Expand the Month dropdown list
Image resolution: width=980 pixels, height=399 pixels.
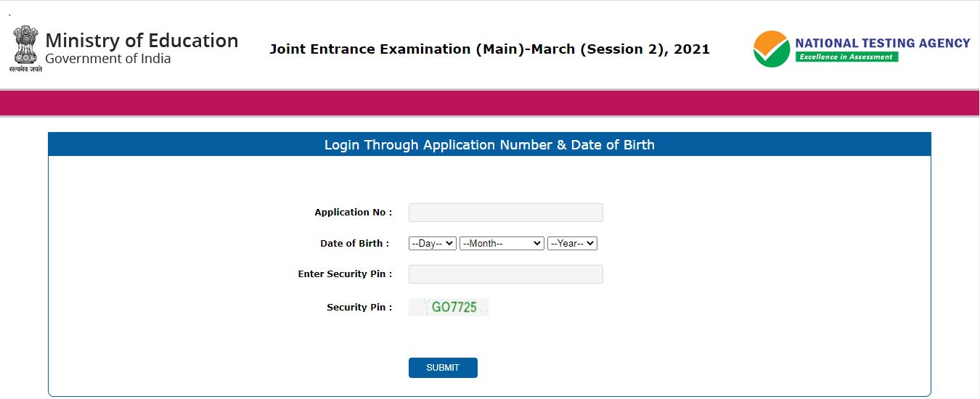502,244
